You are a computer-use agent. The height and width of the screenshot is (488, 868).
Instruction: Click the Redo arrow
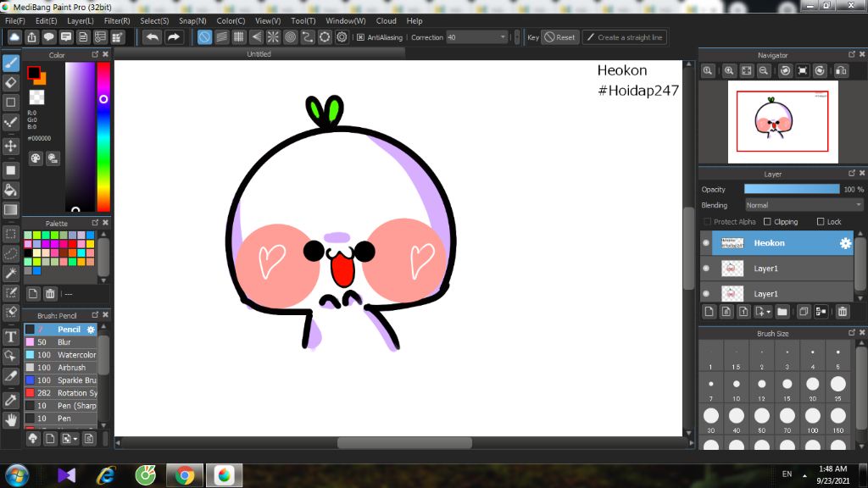tap(173, 37)
